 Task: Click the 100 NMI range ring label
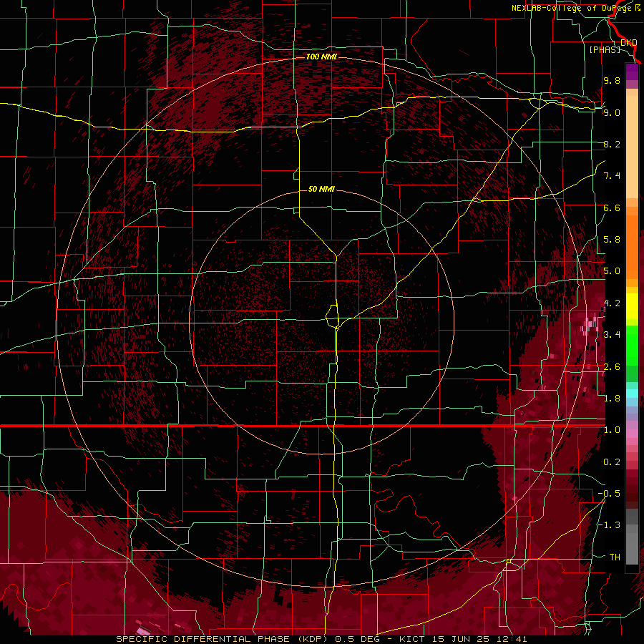321,57
